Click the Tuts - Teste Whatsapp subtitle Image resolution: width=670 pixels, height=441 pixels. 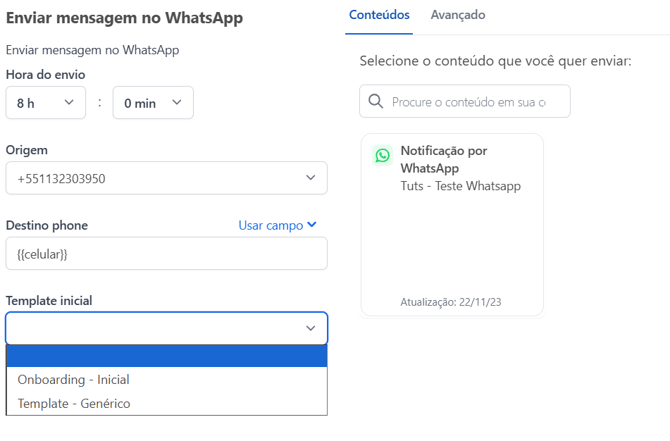pyautogui.click(x=460, y=186)
